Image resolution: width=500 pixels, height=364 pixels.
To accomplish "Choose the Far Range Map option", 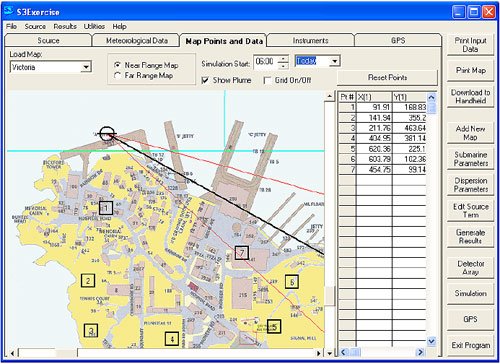I will click(118, 76).
